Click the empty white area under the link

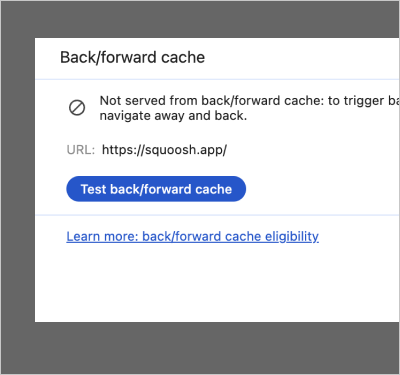tap(217, 283)
